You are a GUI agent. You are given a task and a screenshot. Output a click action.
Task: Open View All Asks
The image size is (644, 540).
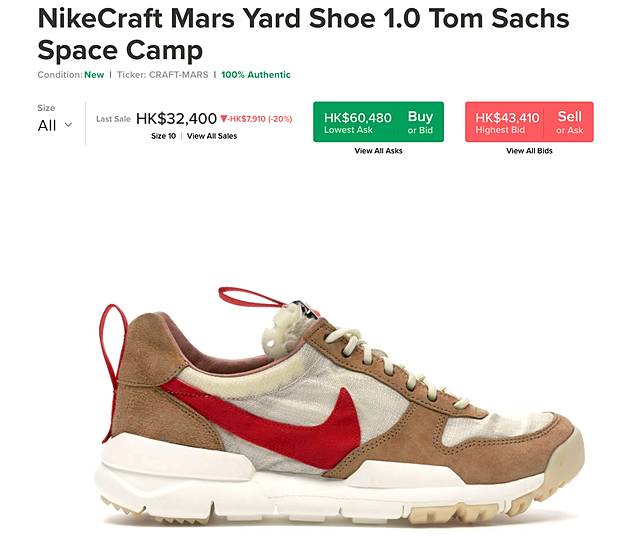point(378,151)
